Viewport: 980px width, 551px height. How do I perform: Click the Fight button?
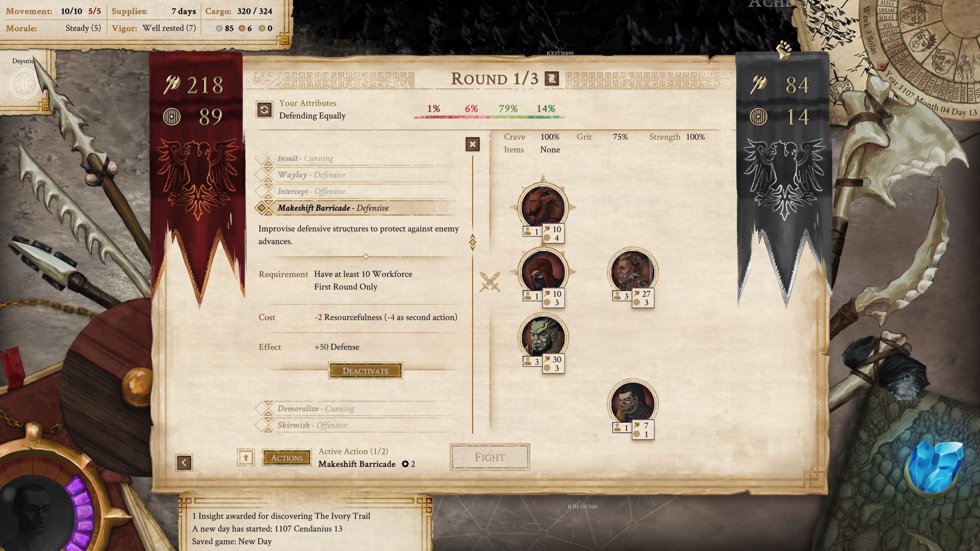coord(490,457)
